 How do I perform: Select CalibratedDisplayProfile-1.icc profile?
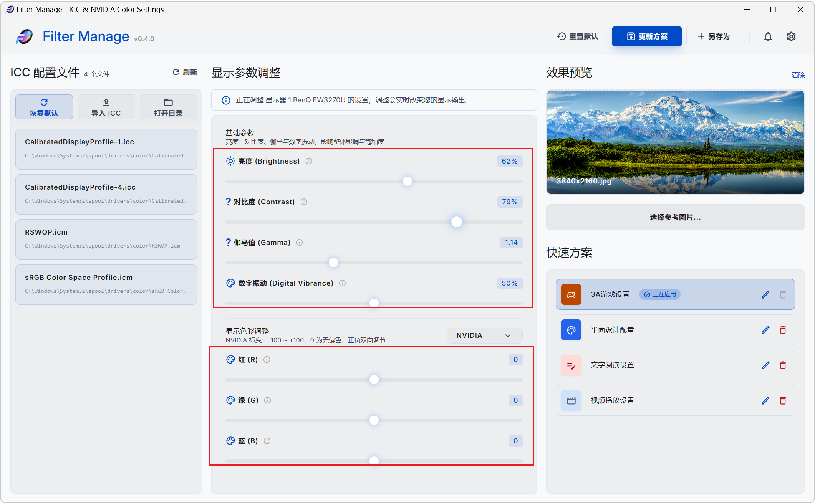click(x=106, y=149)
